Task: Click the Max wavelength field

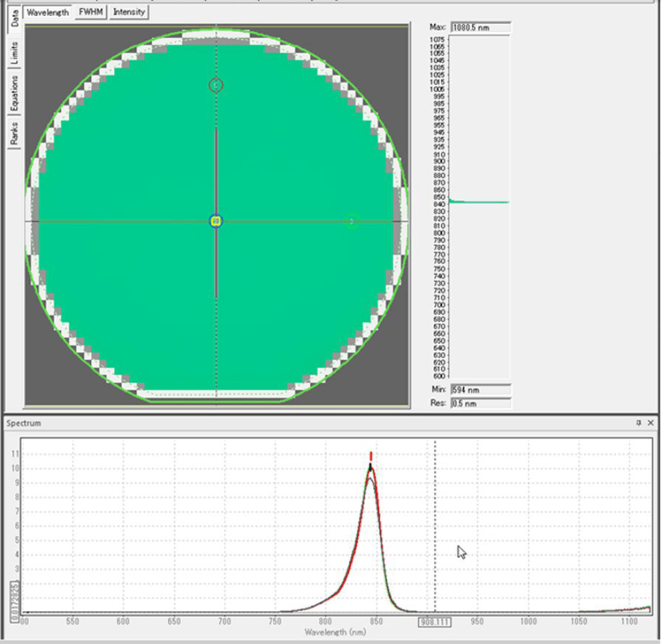Action: coord(480,27)
